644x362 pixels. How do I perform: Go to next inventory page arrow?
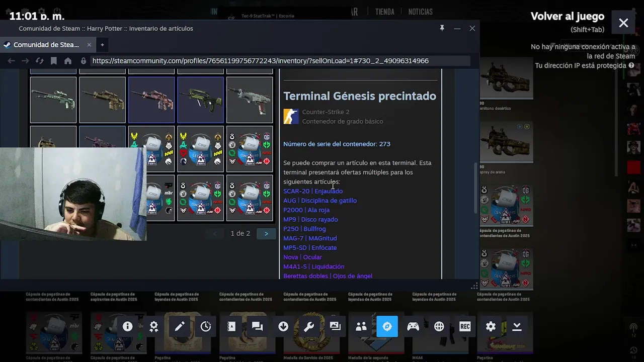pyautogui.click(x=266, y=233)
